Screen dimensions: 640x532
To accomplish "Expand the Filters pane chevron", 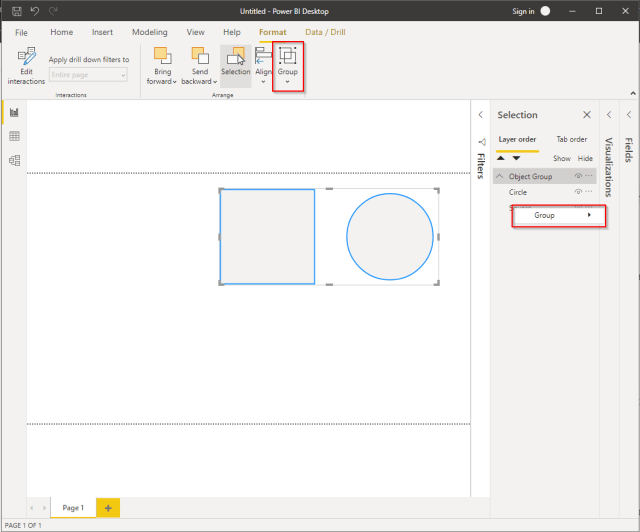I will click(481, 115).
